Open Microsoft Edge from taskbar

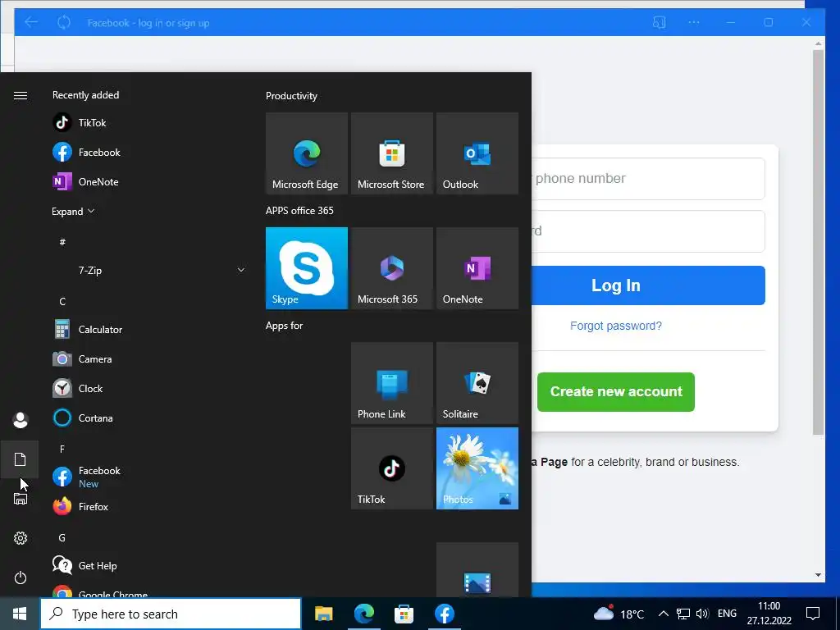pos(364,614)
